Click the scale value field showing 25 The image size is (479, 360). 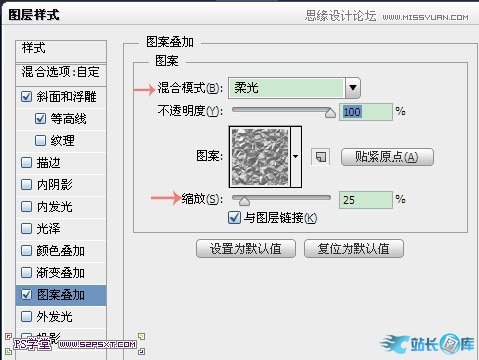pos(366,200)
